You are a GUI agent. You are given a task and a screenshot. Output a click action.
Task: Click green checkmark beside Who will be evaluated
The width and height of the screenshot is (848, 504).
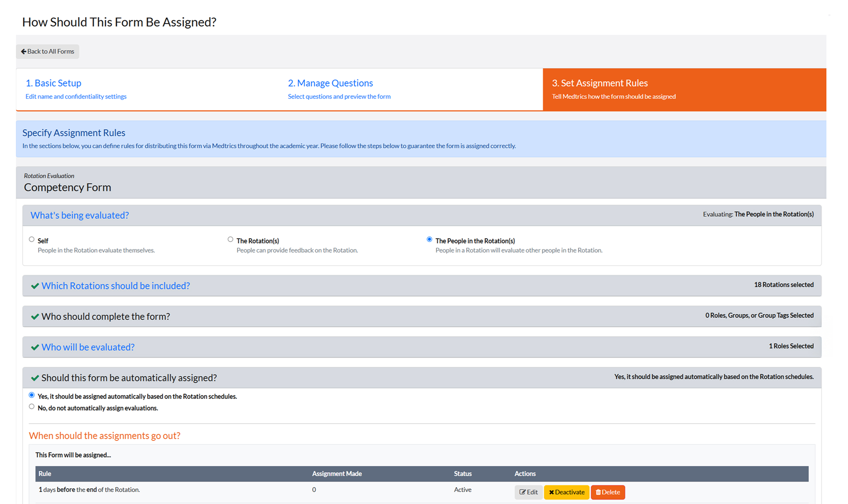pyautogui.click(x=35, y=347)
